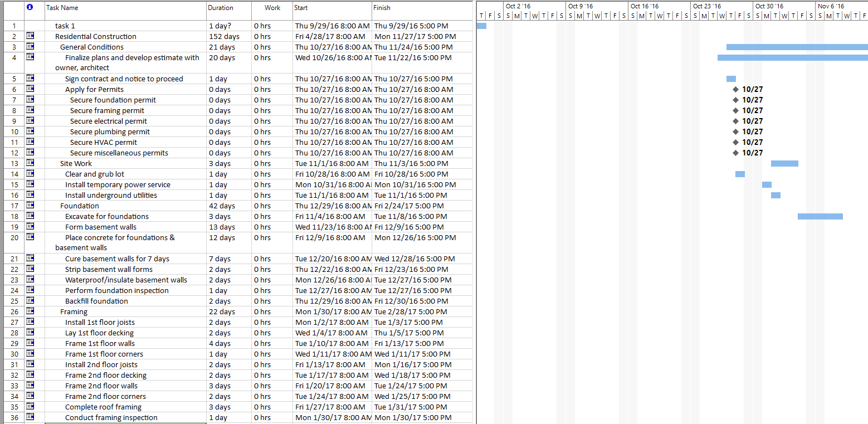
Task: Click the constraint indicator icon in row 5
Action: [30, 79]
